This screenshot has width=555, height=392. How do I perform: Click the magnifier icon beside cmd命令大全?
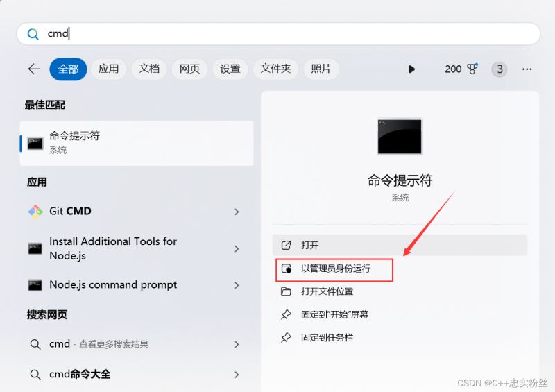point(35,375)
